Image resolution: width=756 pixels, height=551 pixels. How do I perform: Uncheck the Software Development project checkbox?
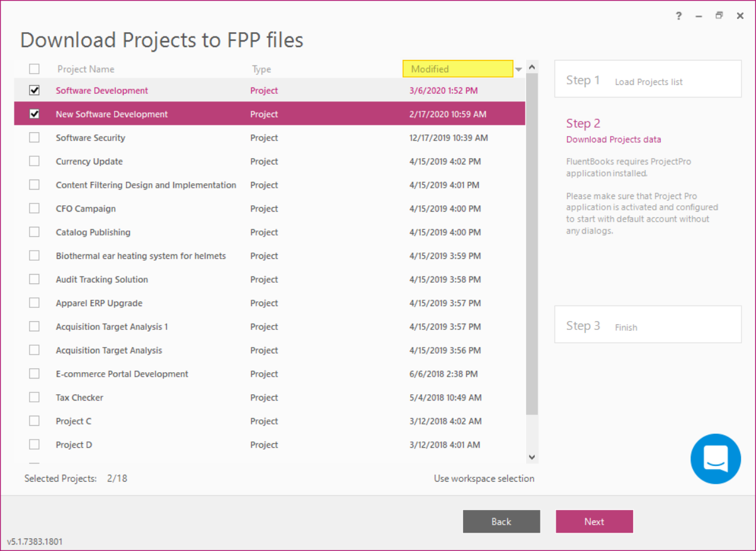click(x=34, y=91)
